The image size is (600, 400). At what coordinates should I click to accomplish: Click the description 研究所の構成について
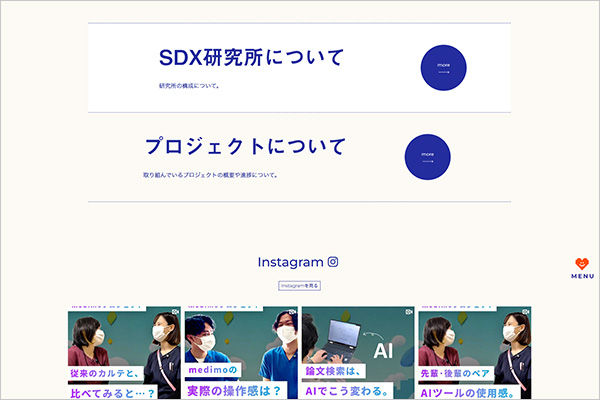coord(189,86)
